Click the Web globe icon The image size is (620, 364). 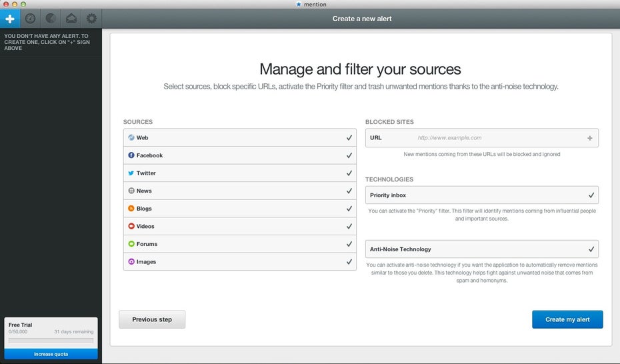131,137
